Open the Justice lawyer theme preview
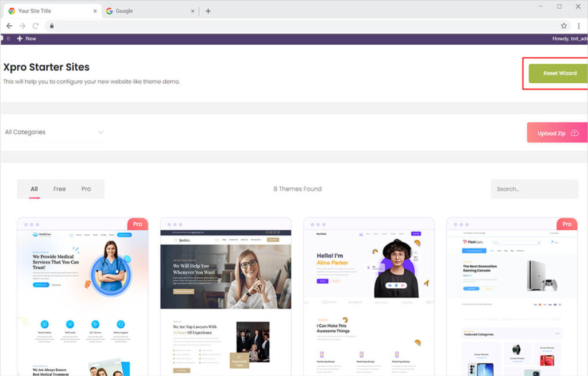Image resolution: width=588 pixels, height=376 pixels. (226, 299)
